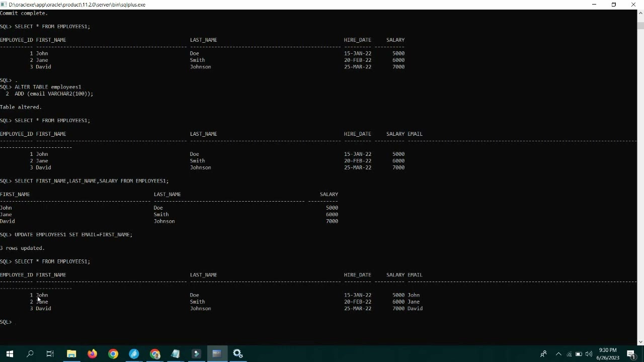Click the 'ADD (email VARCHAR2(100));' line
Viewport: 644px width, 362px height.
(54, 94)
